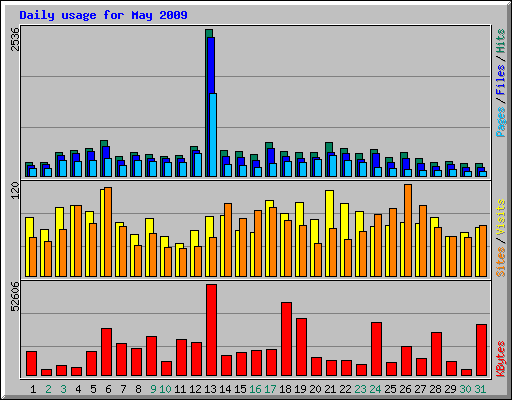Click the KBytes legend label
This screenshot has height=400, width=512.
point(501,359)
